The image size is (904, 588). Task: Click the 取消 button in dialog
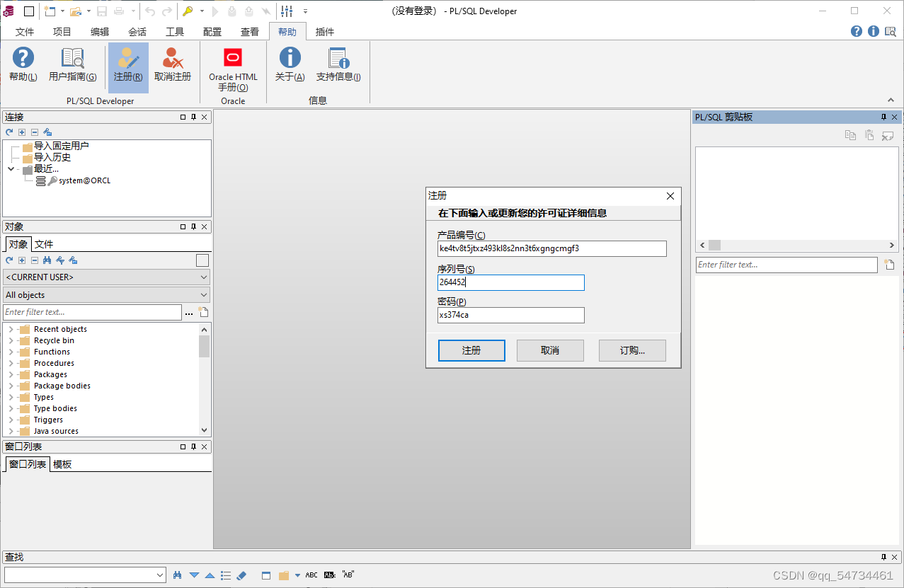(550, 350)
